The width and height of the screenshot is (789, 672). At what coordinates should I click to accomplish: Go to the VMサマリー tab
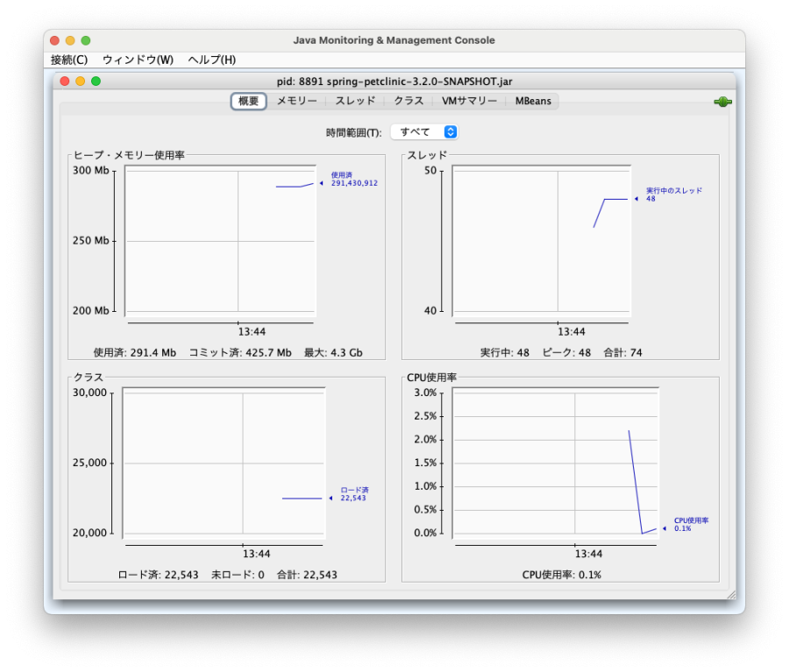click(469, 101)
